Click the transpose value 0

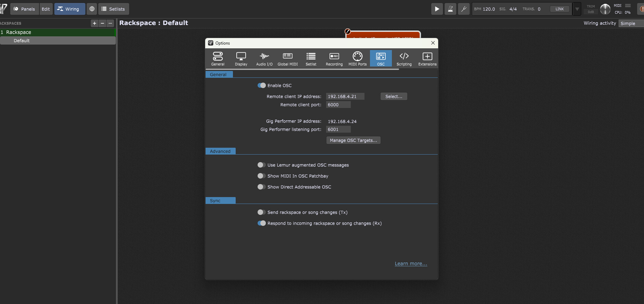[x=539, y=9]
